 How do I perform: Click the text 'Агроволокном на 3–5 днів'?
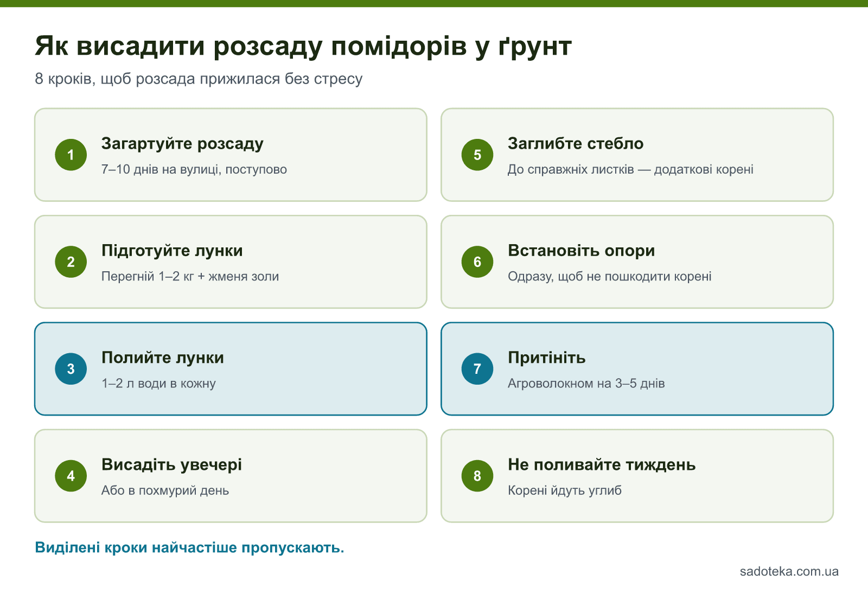tap(586, 384)
